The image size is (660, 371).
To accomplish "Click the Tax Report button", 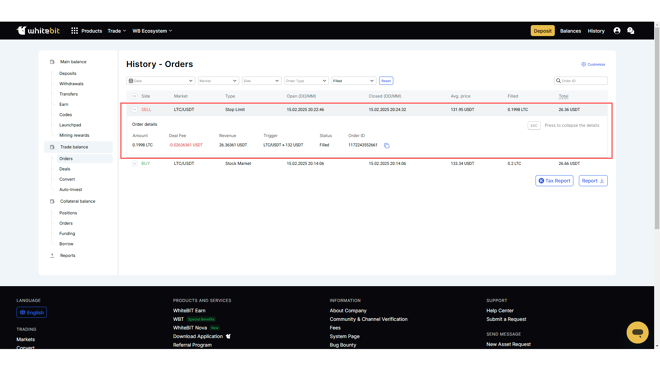I will (x=554, y=181).
